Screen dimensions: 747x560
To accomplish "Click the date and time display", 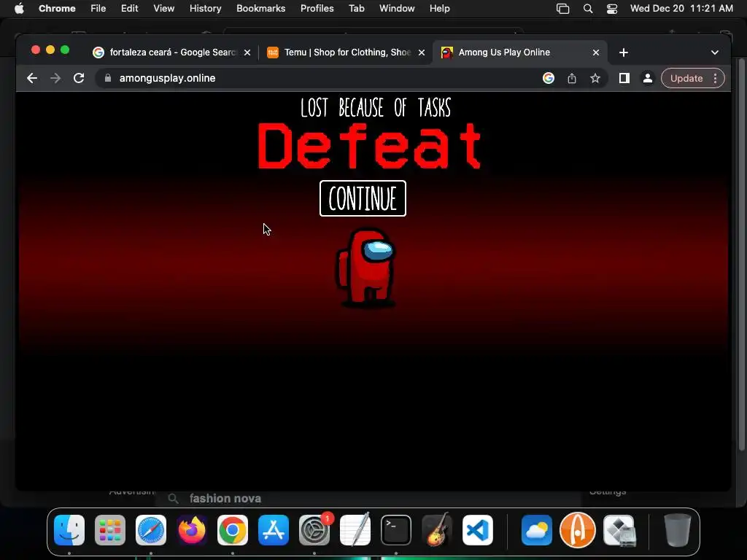I will point(681,9).
